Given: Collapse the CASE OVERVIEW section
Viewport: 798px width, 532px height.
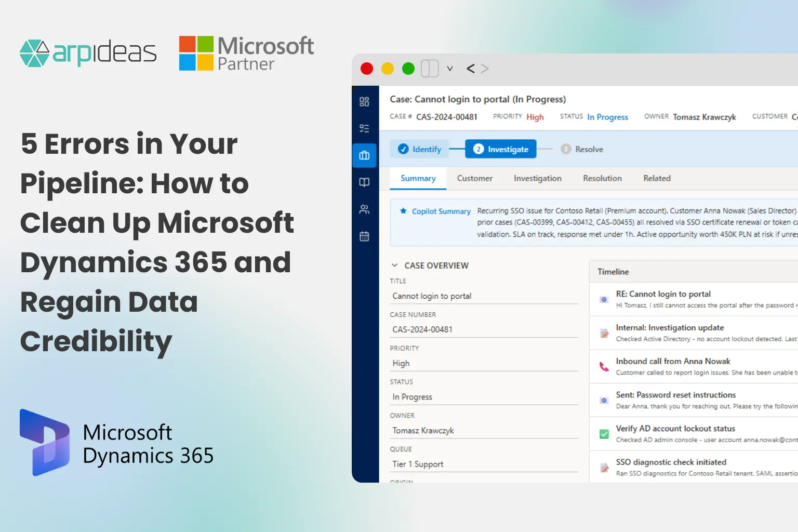Looking at the screenshot, I should (395, 265).
